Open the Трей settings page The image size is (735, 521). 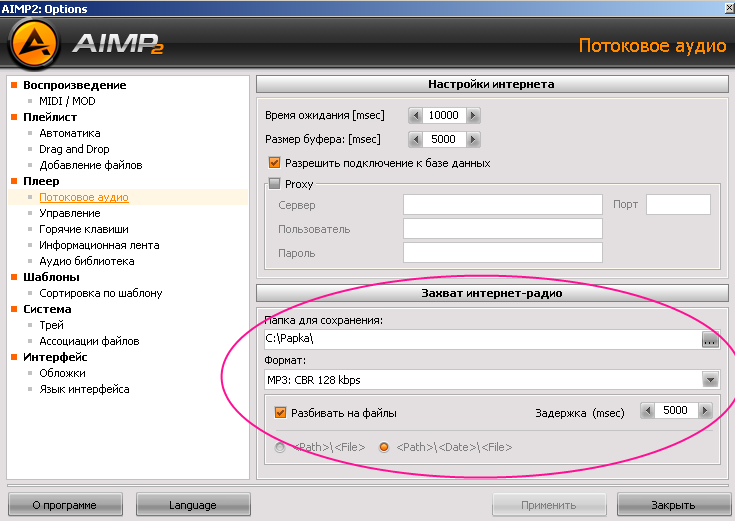coord(52,325)
